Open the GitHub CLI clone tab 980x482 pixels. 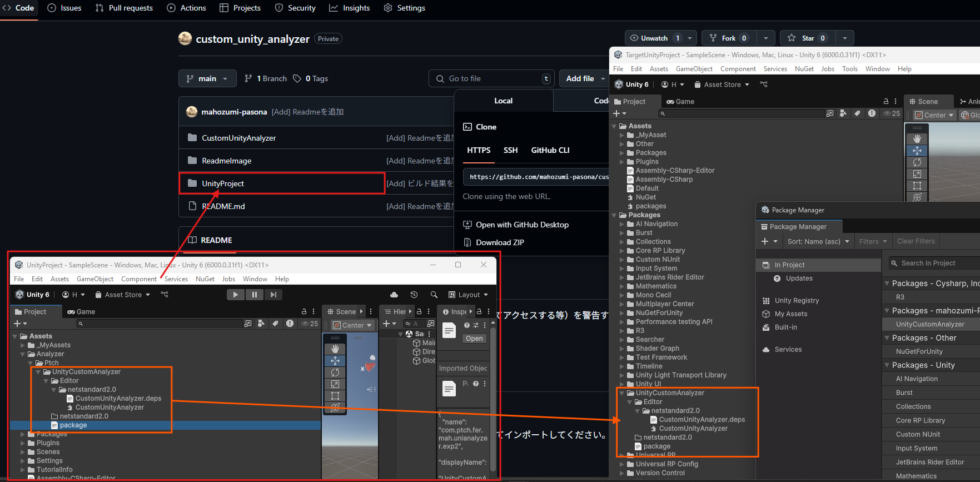[550, 150]
